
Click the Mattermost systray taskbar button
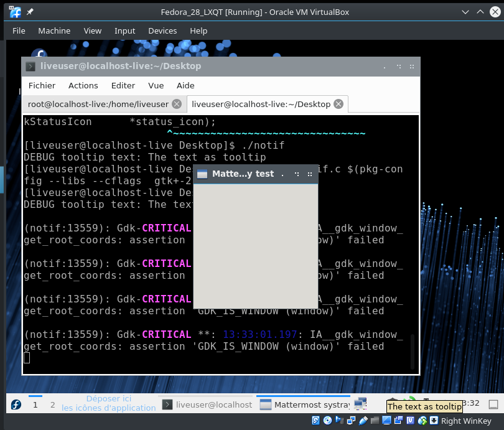click(x=304, y=404)
